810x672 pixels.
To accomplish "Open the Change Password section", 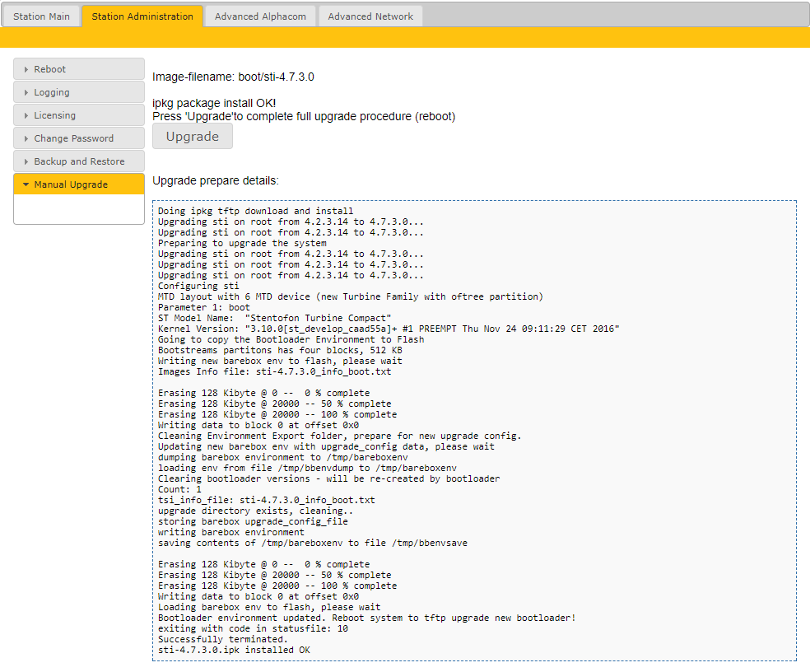I will coord(79,138).
